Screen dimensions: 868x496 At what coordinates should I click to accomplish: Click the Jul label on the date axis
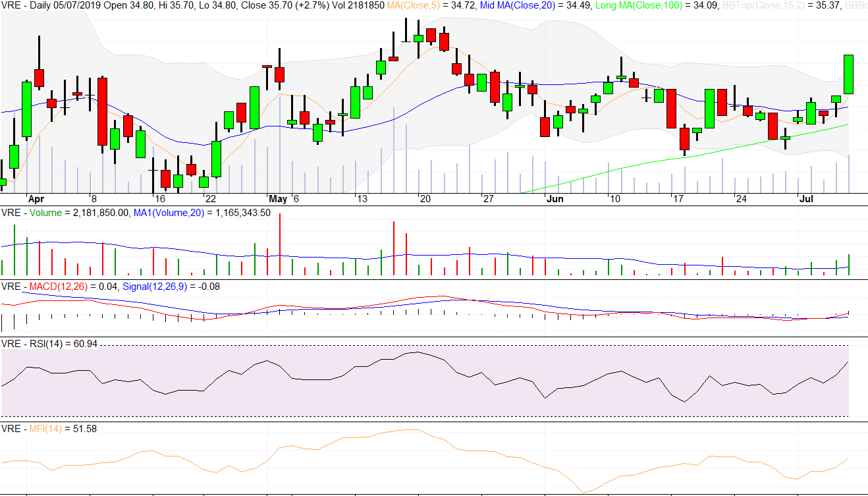pos(806,198)
